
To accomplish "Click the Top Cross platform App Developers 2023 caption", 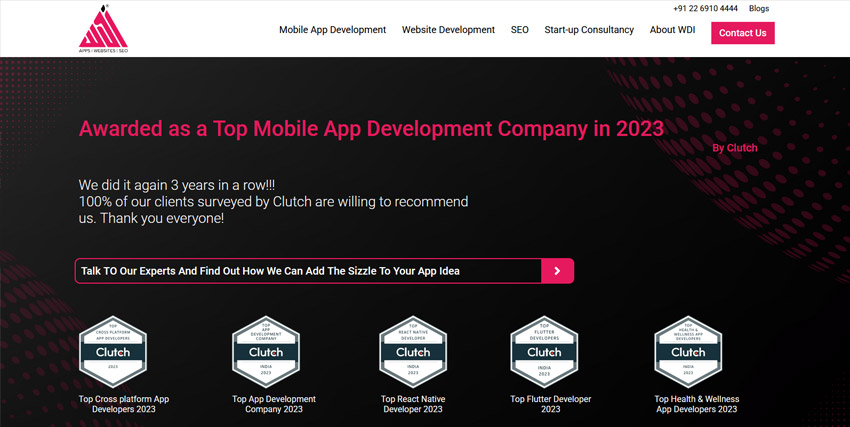I will pos(124,404).
